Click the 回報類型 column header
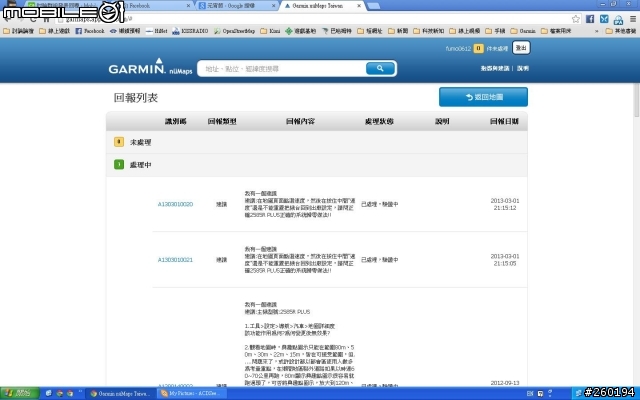Image resolution: width=640 pixels, height=400 pixels. (222, 121)
